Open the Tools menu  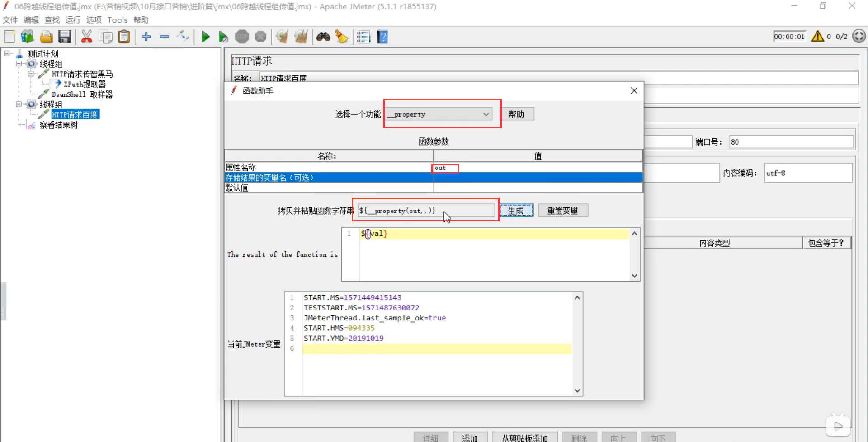tap(118, 20)
